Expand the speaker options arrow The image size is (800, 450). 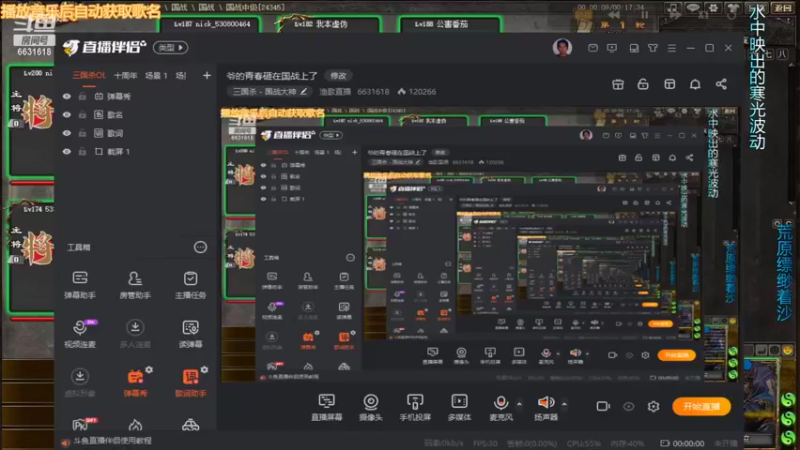point(564,404)
